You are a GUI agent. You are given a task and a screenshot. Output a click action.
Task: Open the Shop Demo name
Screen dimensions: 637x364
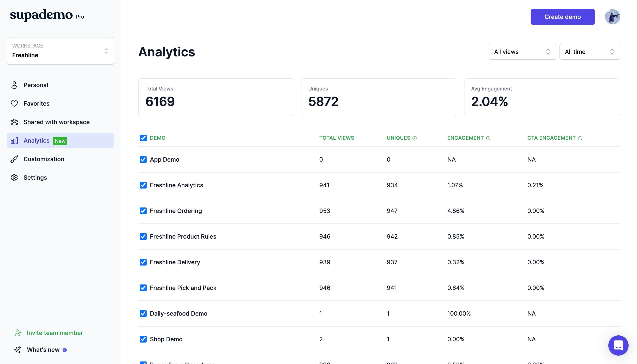tap(166, 339)
